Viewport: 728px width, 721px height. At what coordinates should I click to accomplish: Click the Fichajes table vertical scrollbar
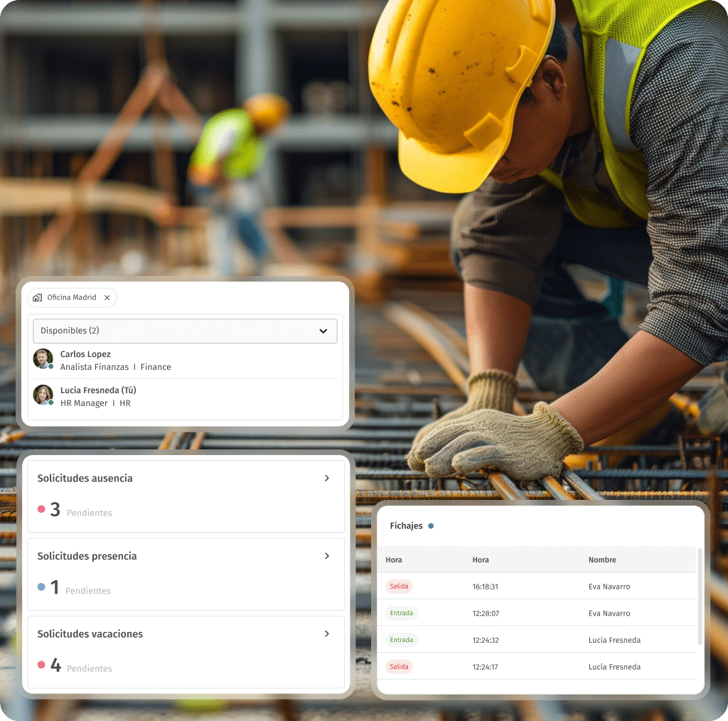coord(700,597)
